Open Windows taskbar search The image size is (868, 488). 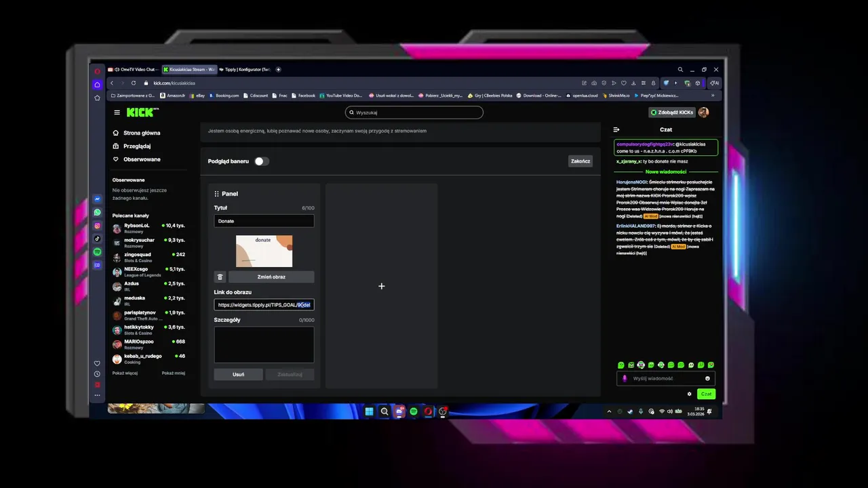click(384, 411)
